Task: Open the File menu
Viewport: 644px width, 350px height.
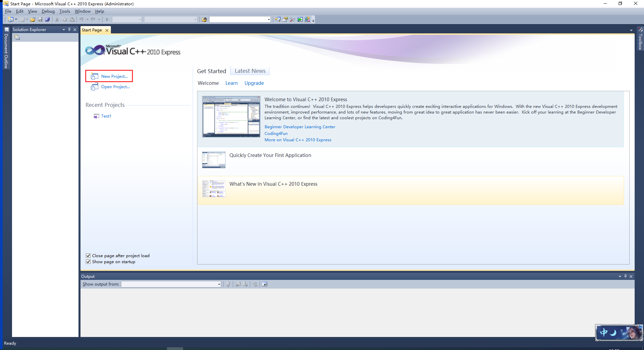Action: click(8, 11)
